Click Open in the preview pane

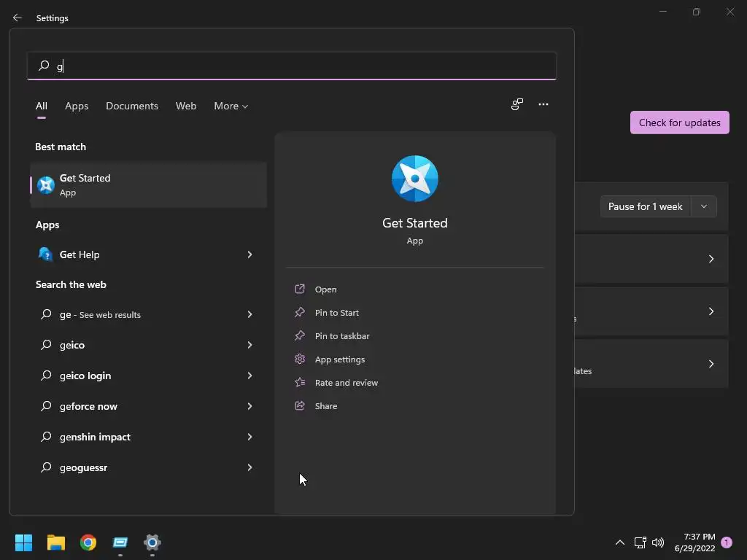(326, 289)
